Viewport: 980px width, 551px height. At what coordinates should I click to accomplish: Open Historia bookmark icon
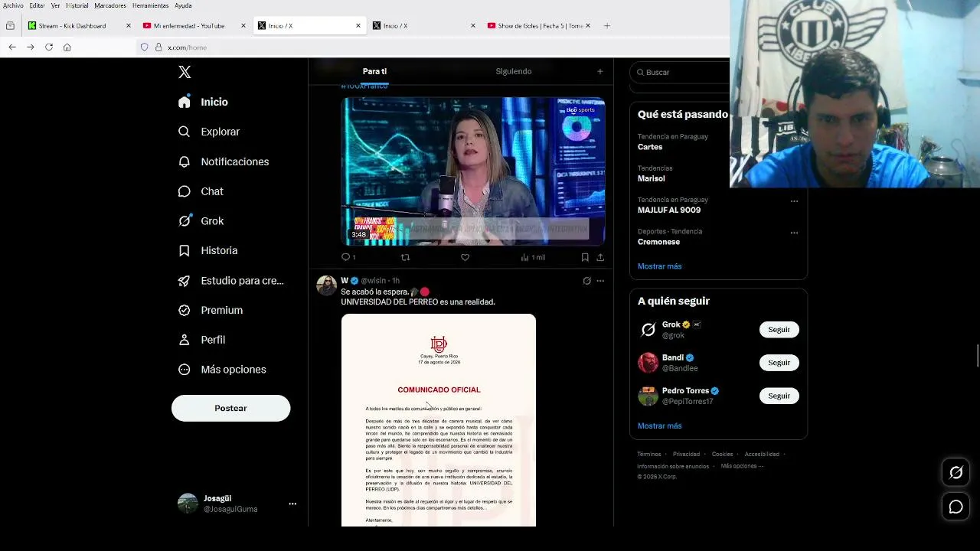184,250
